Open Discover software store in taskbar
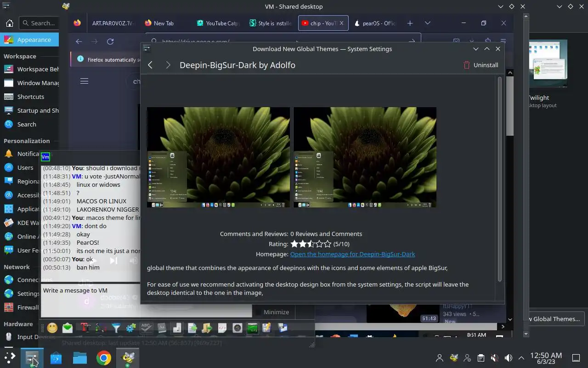Screen dimensions: 588x368 pyautogui.click(x=56, y=357)
